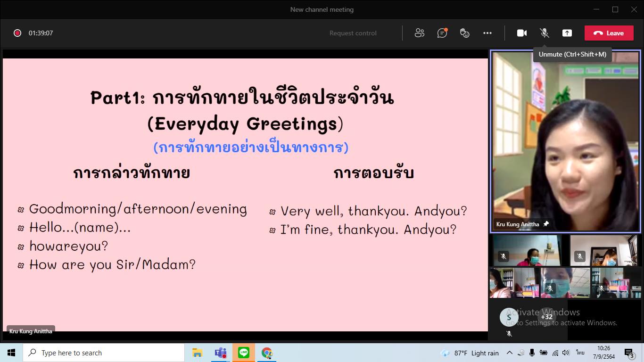Switch the Thai input language indicator
This screenshot has height=362, width=644.
(580, 353)
